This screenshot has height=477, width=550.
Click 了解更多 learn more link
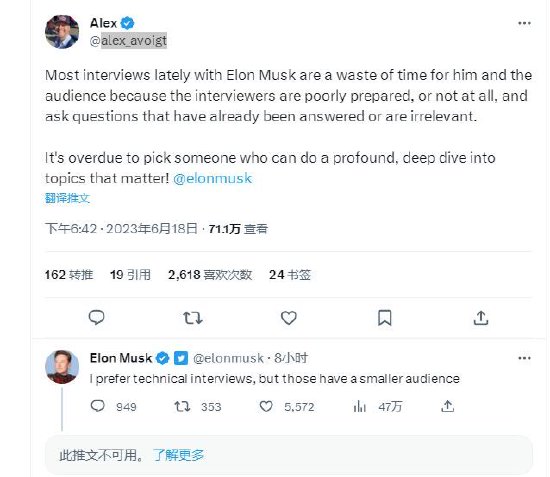[179, 455]
